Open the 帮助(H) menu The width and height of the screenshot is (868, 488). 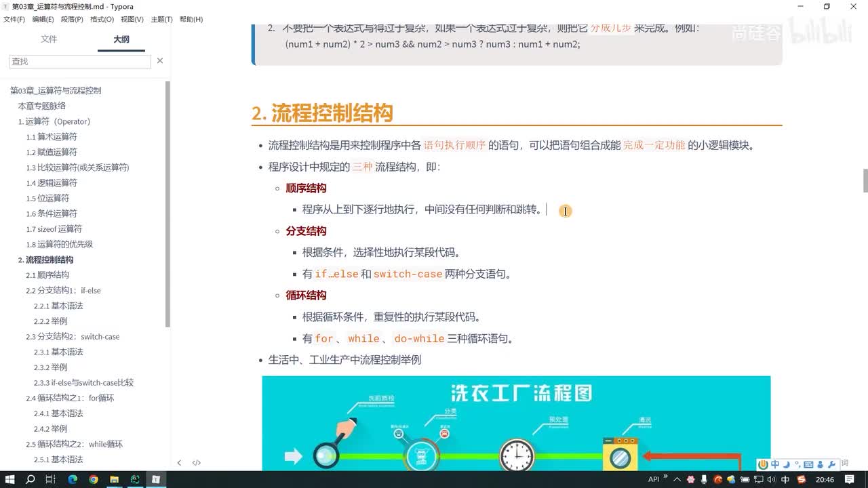(x=191, y=19)
